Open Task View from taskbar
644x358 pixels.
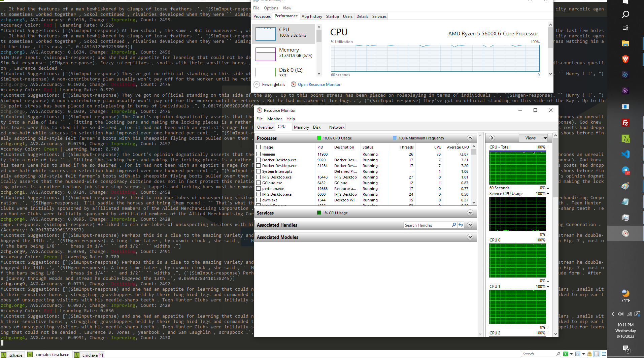point(625,28)
